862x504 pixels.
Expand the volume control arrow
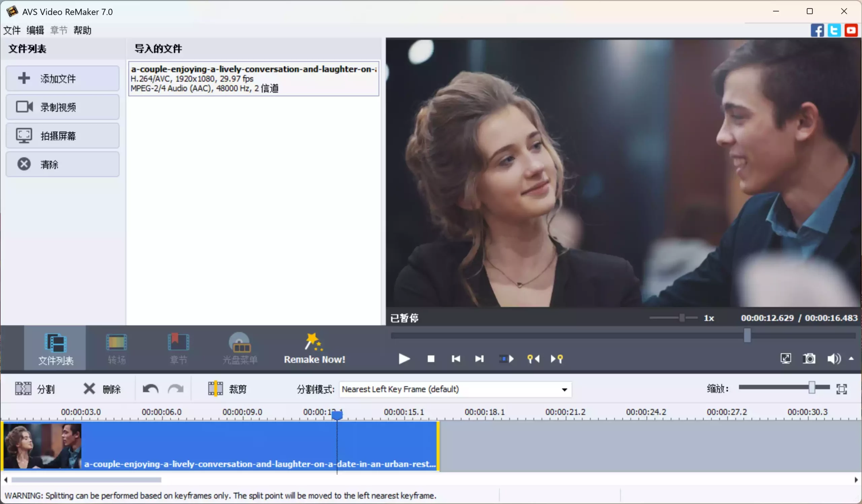tap(852, 359)
